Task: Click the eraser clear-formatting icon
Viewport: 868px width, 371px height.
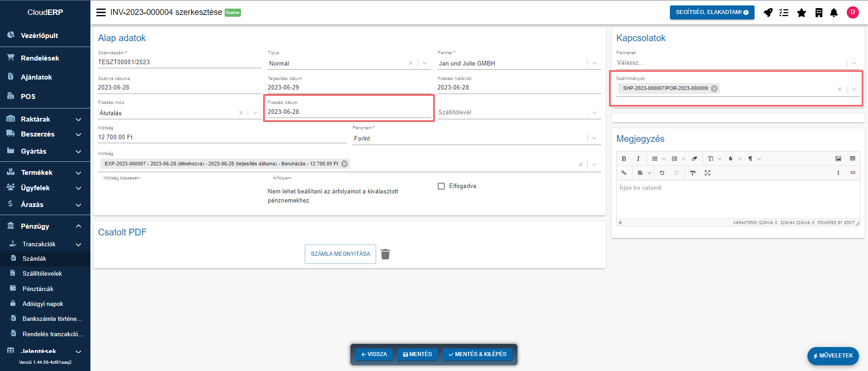Action: click(694, 159)
